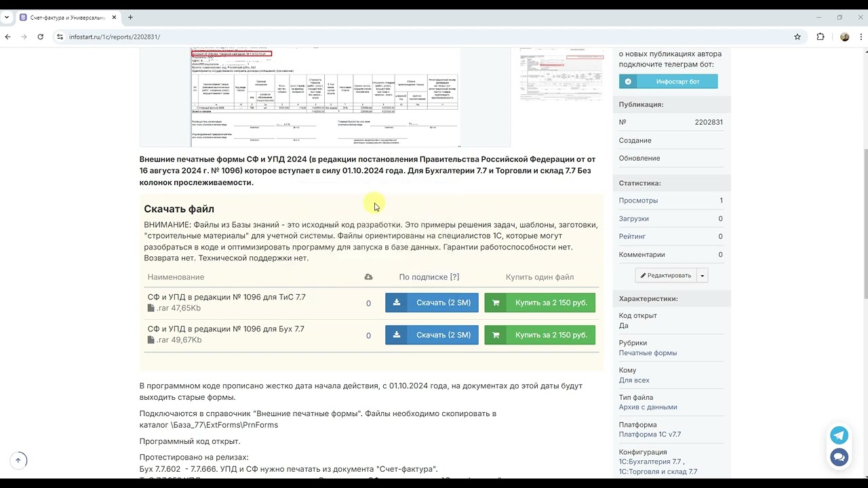Image resolution: width=868 pixels, height=488 pixels.
Task: Open the browser extensions puzzle icon
Action: [x=821, y=37]
